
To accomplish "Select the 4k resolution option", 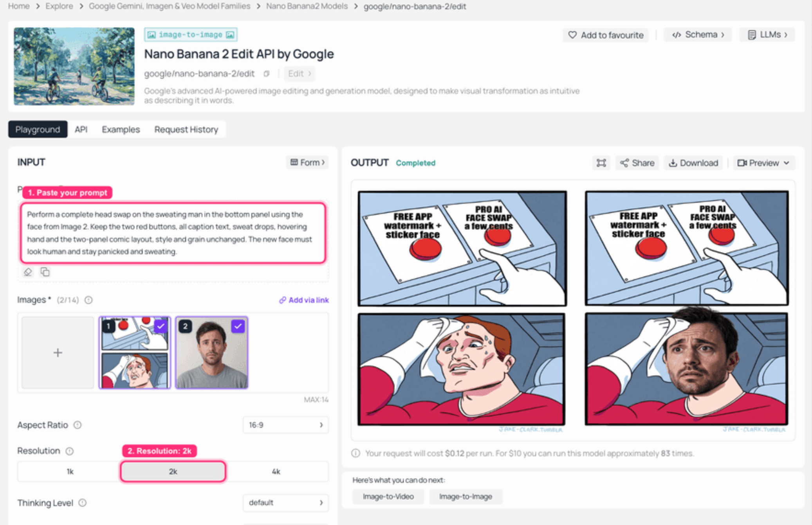I will coord(276,471).
